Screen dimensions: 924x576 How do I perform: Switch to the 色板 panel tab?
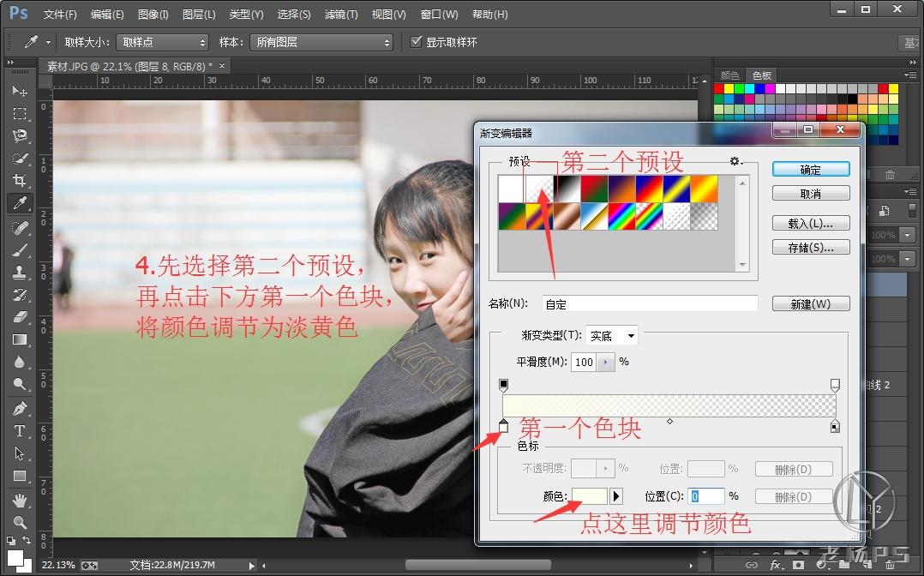[x=761, y=75]
